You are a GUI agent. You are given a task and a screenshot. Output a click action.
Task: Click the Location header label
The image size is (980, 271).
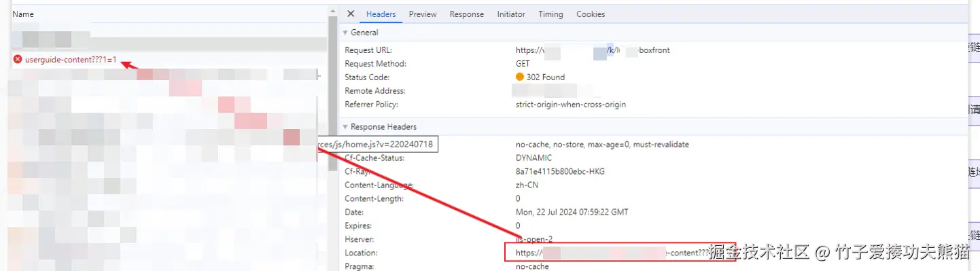(x=361, y=253)
